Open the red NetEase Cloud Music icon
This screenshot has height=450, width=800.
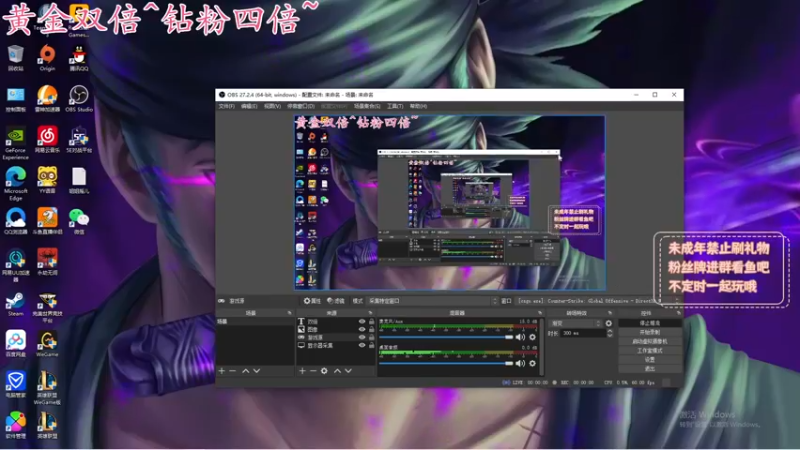point(47,139)
